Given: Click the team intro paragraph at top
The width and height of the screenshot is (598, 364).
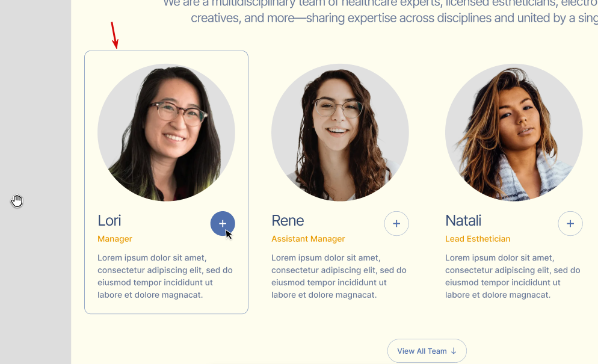Looking at the screenshot, I should point(381,11).
